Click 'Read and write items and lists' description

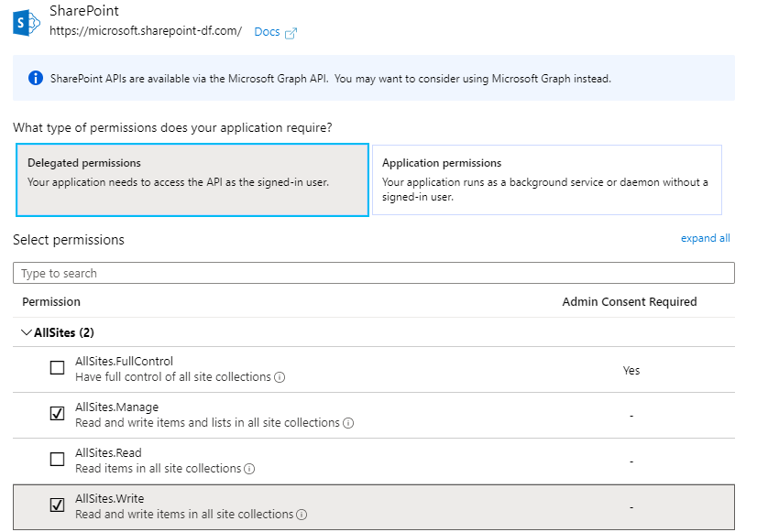click(x=208, y=423)
